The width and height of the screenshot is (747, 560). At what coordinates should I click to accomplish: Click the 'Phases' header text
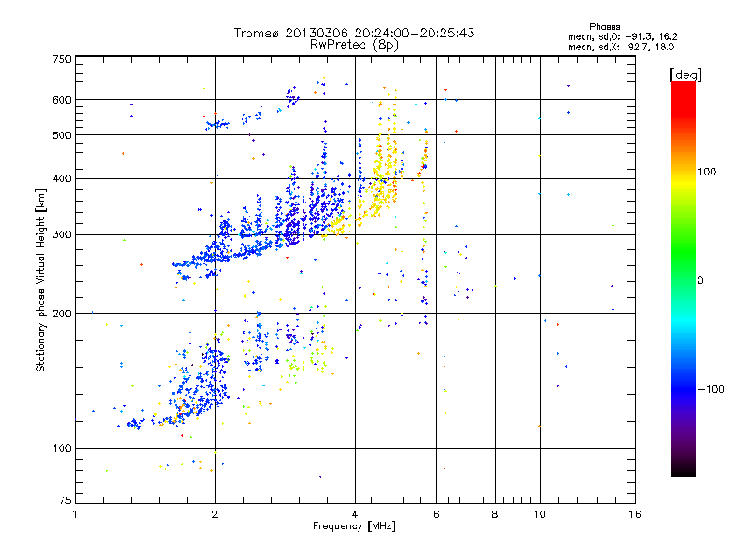coord(604,27)
